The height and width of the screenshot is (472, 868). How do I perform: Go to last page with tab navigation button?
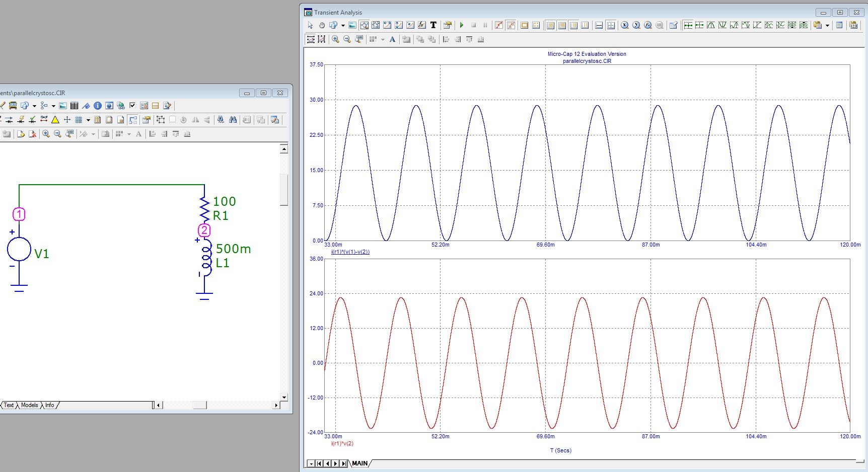pyautogui.click(x=344, y=463)
